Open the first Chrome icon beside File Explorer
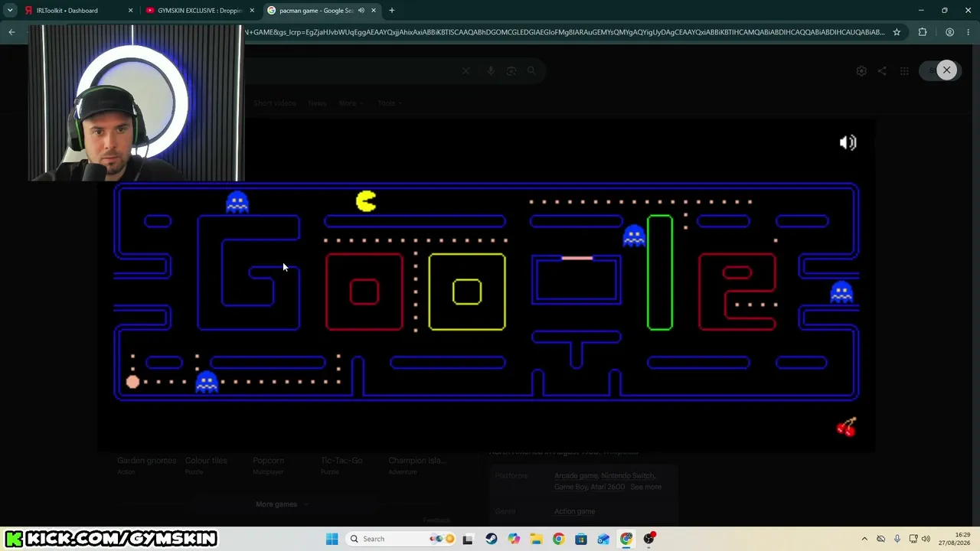This screenshot has width=980, height=551. click(x=558, y=539)
